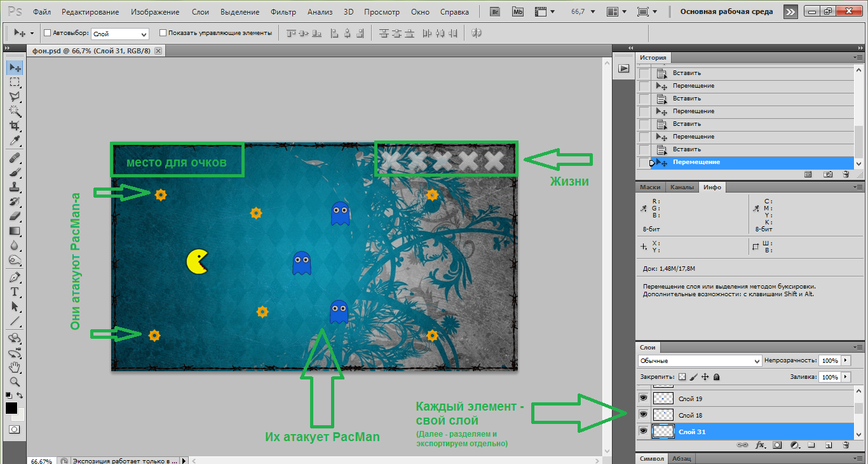Open the Обычные blend mode dropdown
This screenshot has height=464, width=868.
[x=700, y=360]
